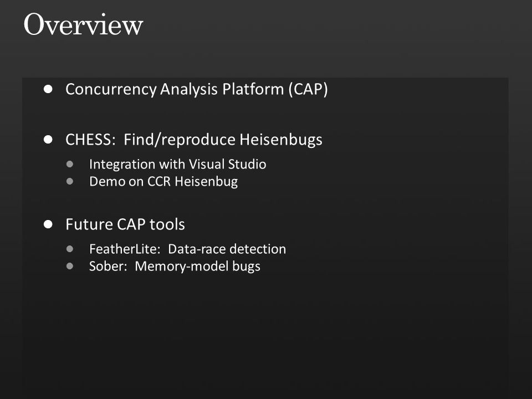Click the Integration with Visual Studio text
Screen dimensions: 532x399
pos(177,165)
